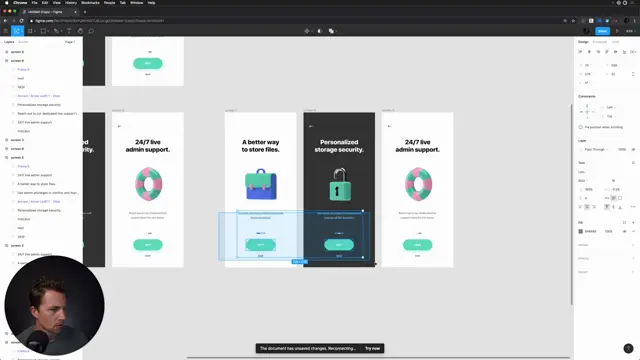Switch to Design tab
This screenshot has width=640, height=360.
pos(583,42)
